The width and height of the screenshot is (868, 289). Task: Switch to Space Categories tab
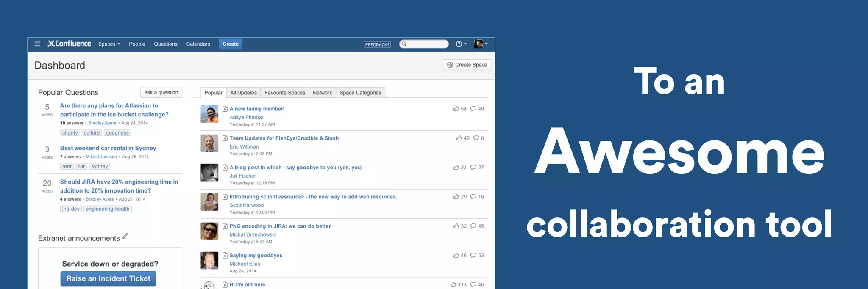tap(360, 93)
